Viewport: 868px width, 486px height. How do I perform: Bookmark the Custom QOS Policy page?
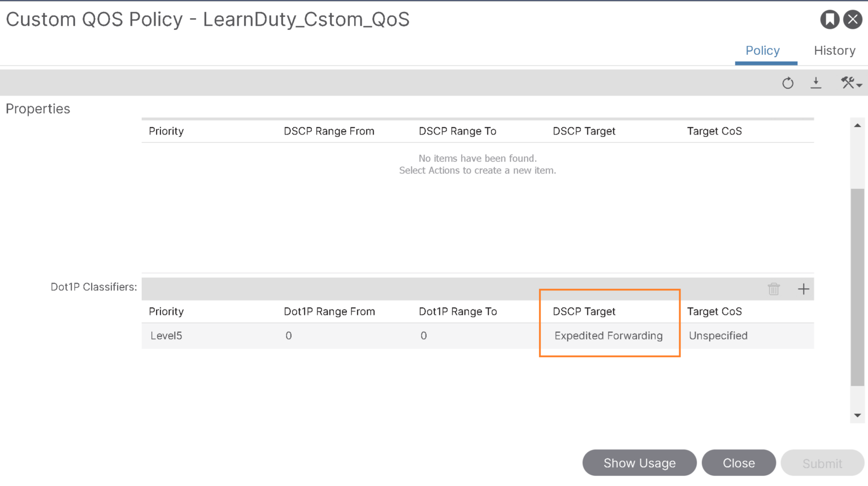pyautogui.click(x=830, y=19)
